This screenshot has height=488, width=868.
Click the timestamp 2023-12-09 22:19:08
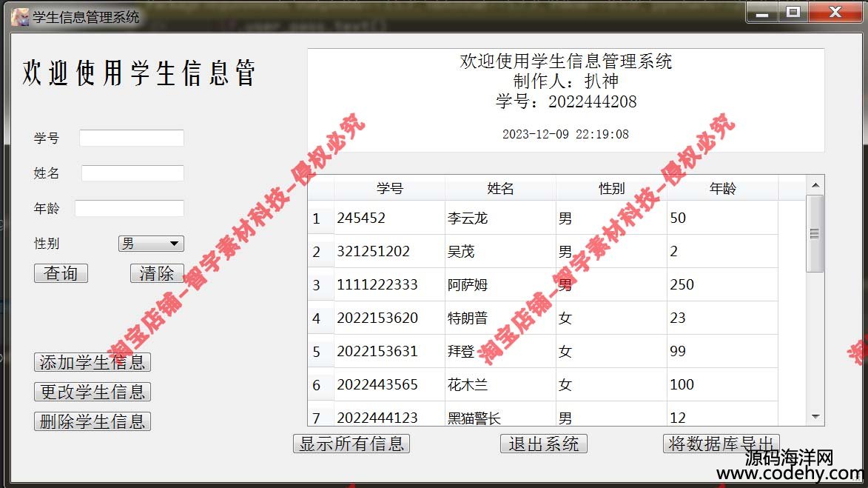tap(565, 134)
